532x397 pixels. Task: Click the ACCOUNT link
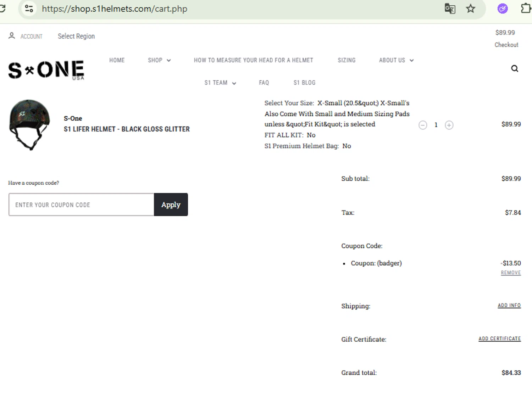tap(32, 37)
